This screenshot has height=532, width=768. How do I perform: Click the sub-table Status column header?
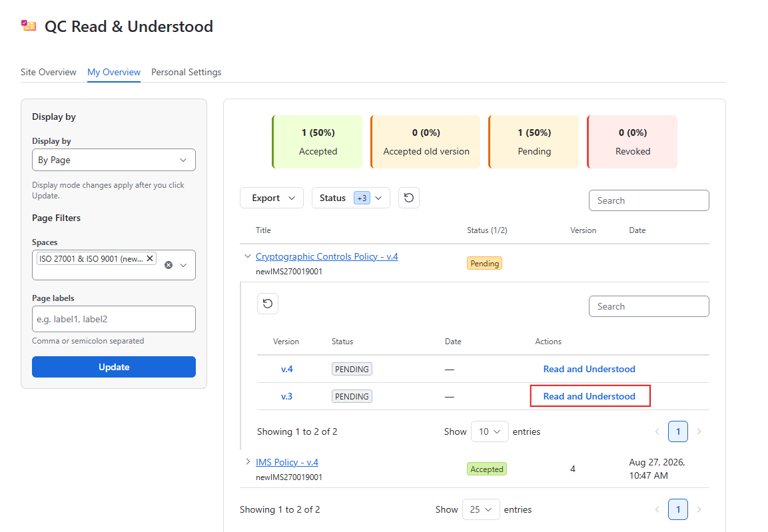[x=342, y=342]
